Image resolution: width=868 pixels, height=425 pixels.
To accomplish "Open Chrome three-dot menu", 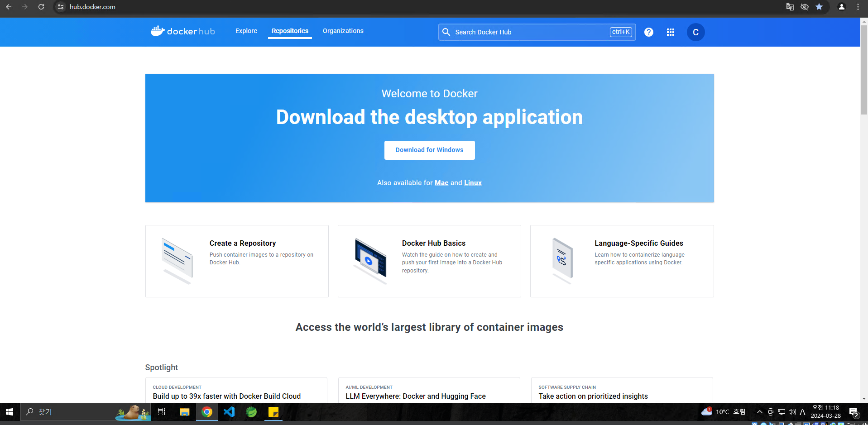I will (x=858, y=7).
